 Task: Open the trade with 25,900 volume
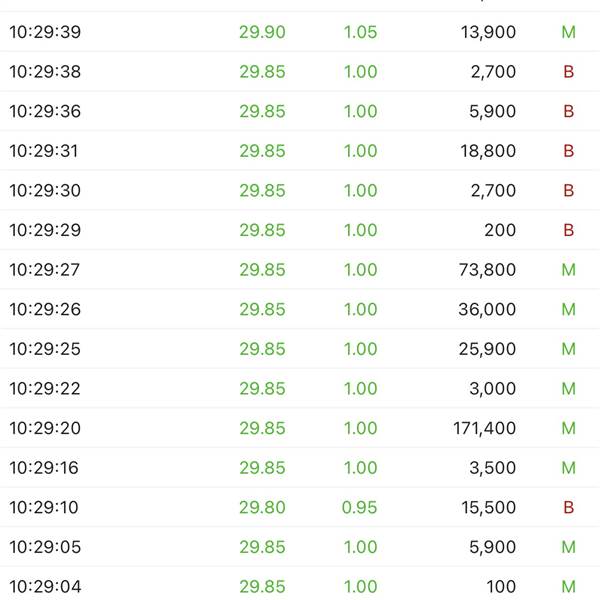(x=300, y=349)
